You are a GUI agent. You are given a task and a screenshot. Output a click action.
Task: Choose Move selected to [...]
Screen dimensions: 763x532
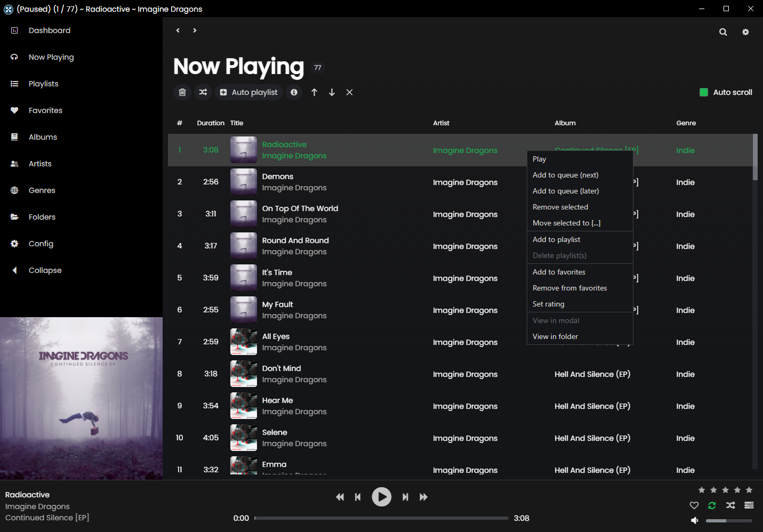point(580,223)
